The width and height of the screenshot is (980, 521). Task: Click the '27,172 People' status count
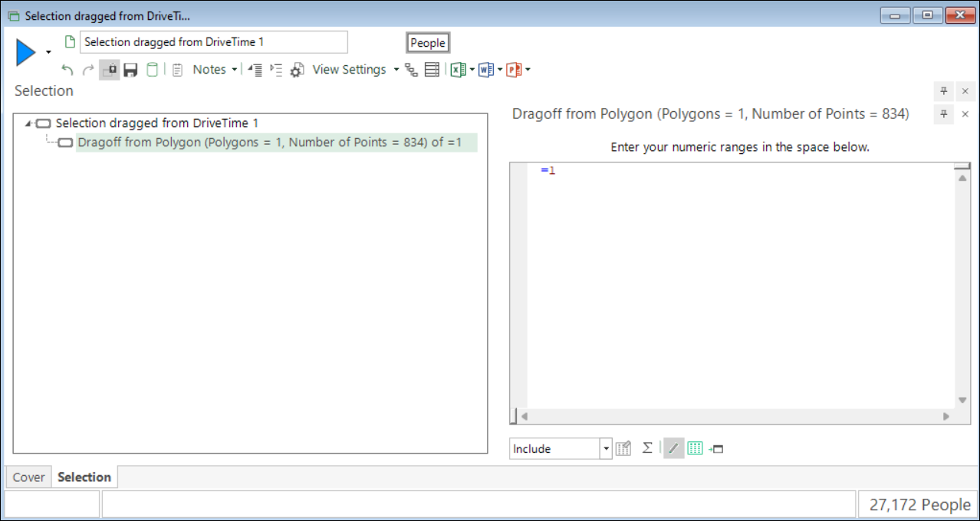coord(920,505)
